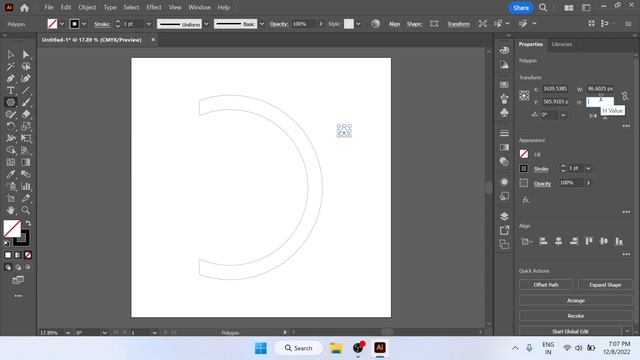Select the Zoom tool
The width and height of the screenshot is (640, 360).
tap(26, 210)
